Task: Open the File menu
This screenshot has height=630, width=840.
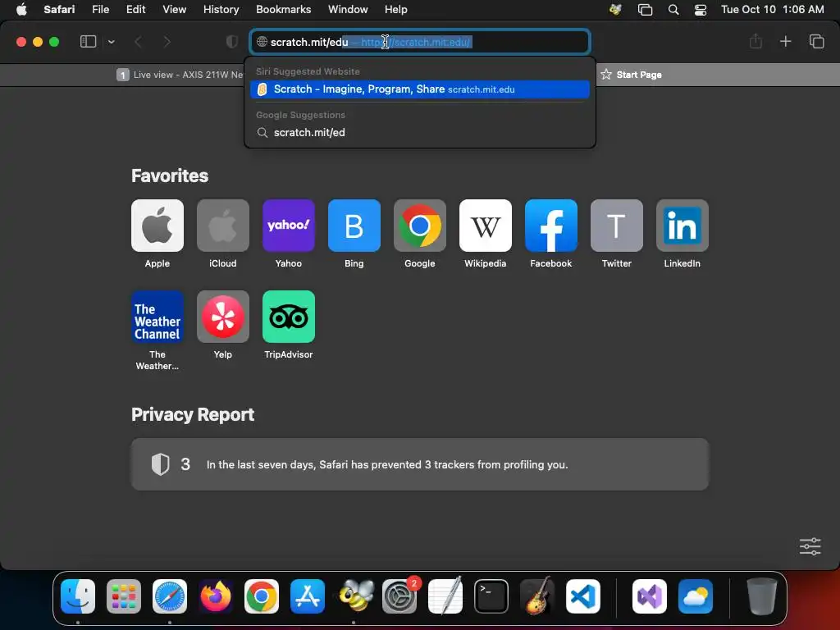Action: pos(100,10)
